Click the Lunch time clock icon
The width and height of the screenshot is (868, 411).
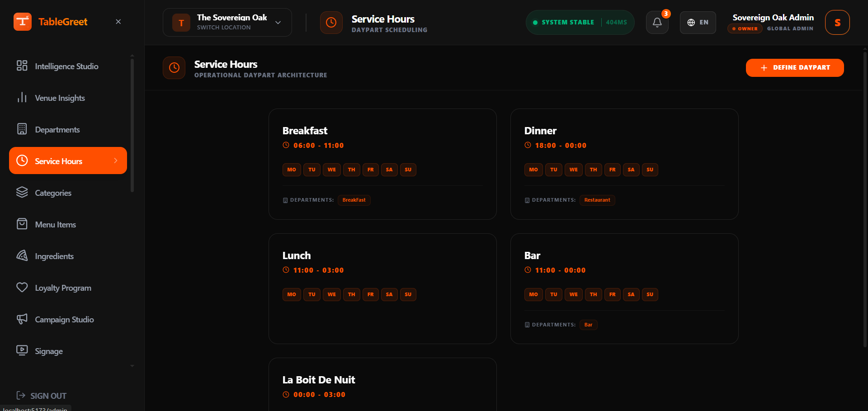286,270
